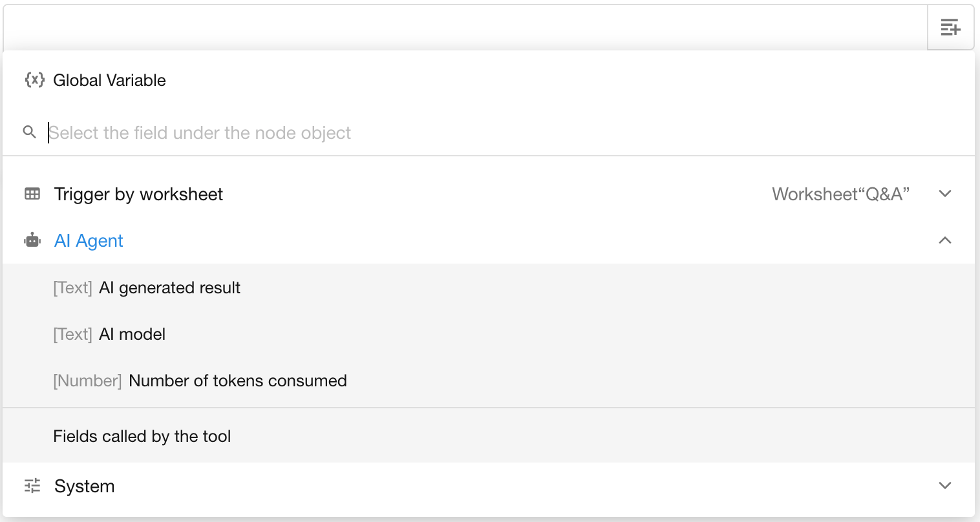Select the Global Variable option
The image size is (980, 522).
click(109, 80)
